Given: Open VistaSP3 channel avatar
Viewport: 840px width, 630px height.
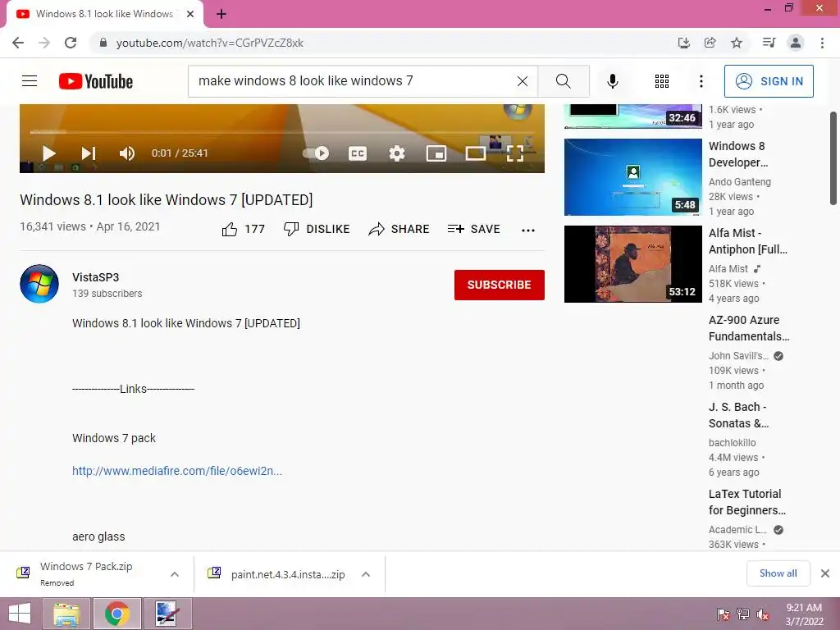Looking at the screenshot, I should point(39,284).
